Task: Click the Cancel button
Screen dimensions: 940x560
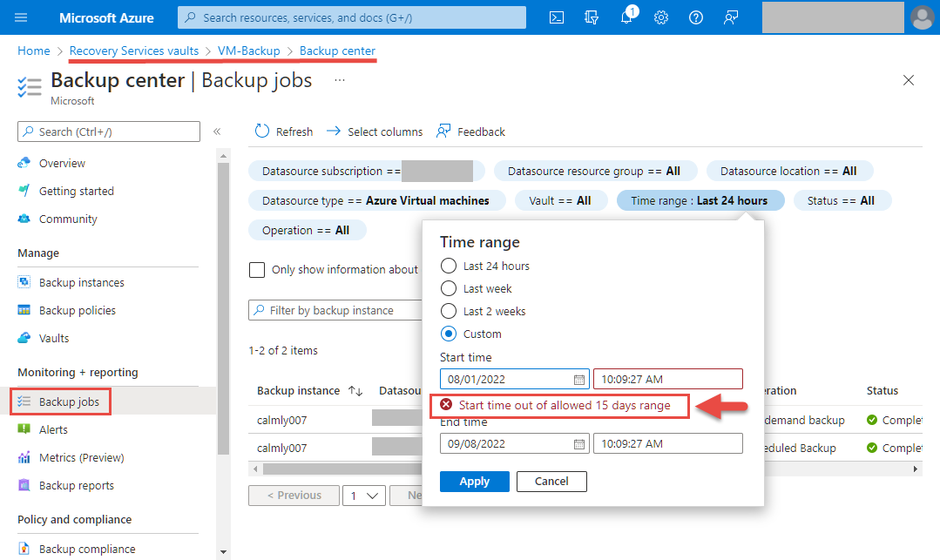Action: [x=551, y=482]
